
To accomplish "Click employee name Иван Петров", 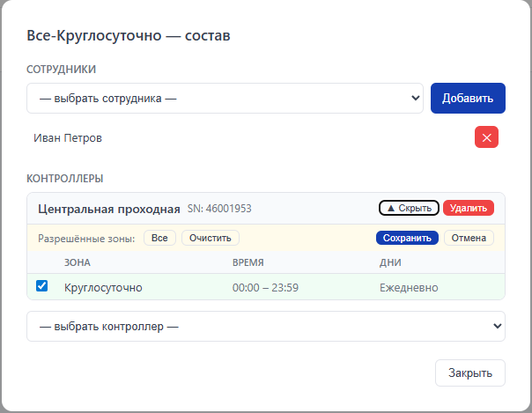I will click(x=68, y=138).
